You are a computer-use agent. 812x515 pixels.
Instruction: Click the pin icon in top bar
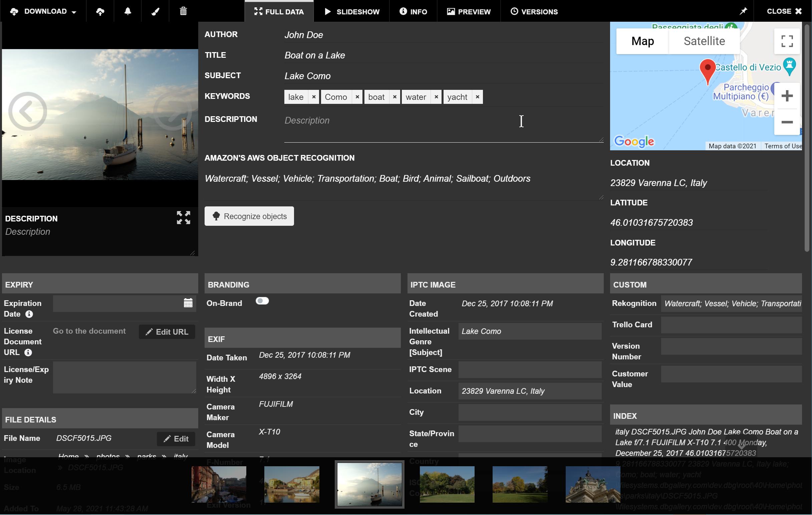743,11
